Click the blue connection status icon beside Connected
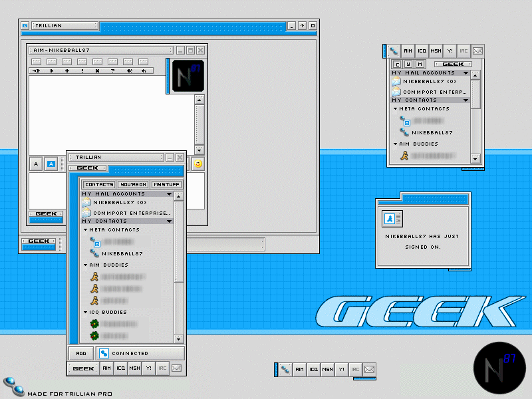Screen dimensions: 532x399 tap(104, 354)
